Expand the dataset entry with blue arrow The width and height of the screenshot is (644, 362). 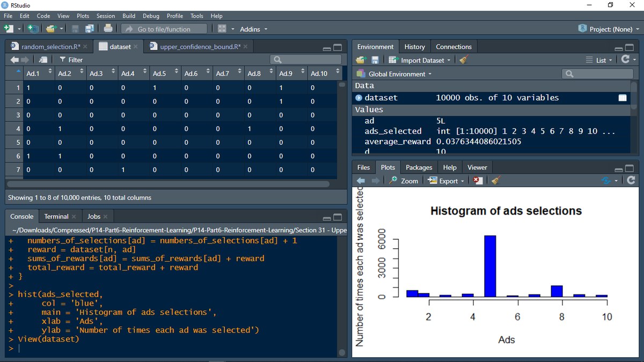pos(359,98)
